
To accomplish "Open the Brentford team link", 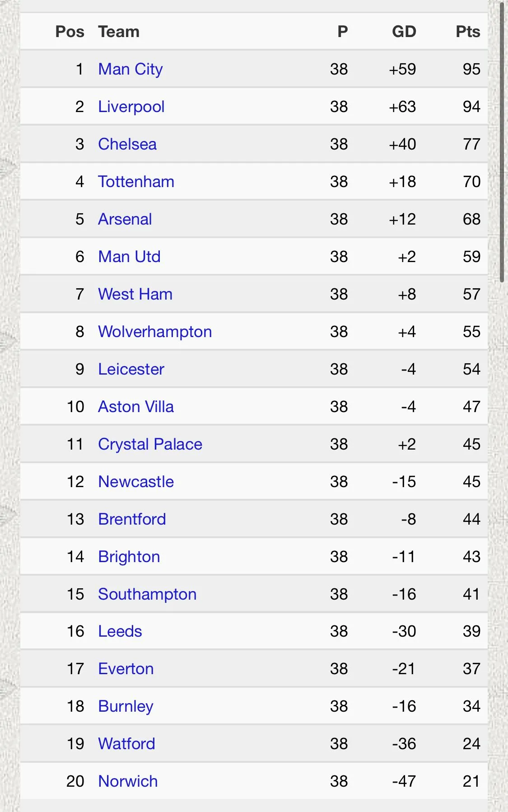I will pyautogui.click(x=132, y=519).
